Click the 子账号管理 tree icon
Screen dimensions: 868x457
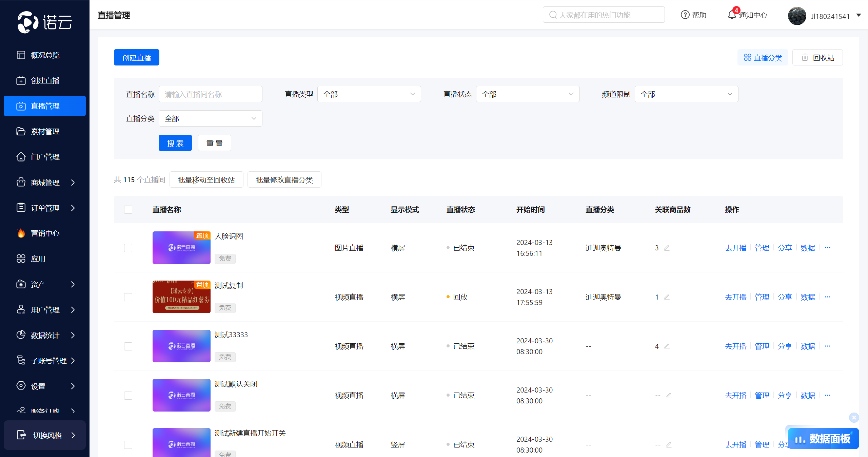click(x=21, y=360)
